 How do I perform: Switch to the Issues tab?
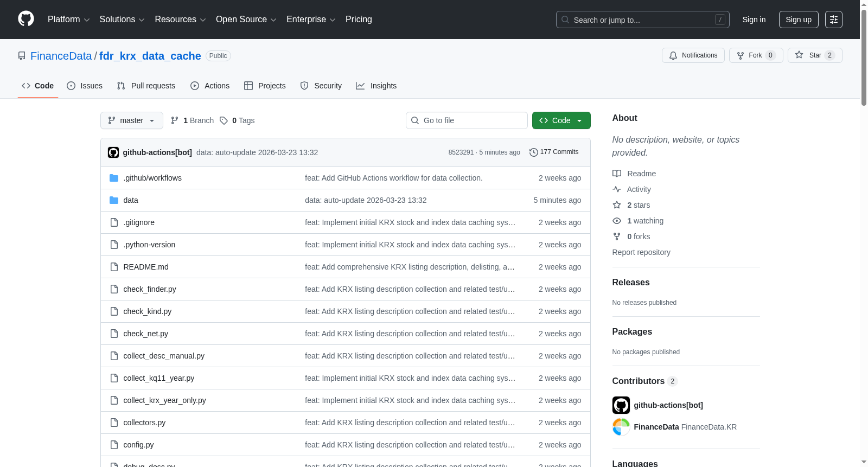(x=85, y=86)
